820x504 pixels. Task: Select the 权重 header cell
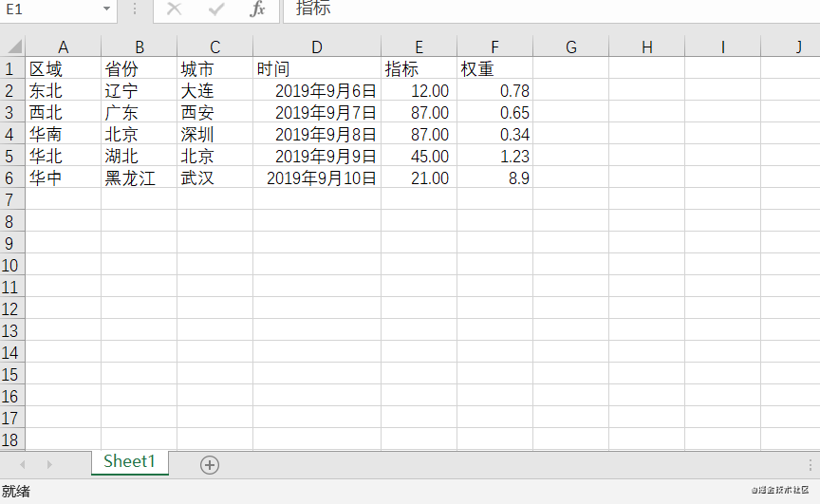click(x=494, y=68)
